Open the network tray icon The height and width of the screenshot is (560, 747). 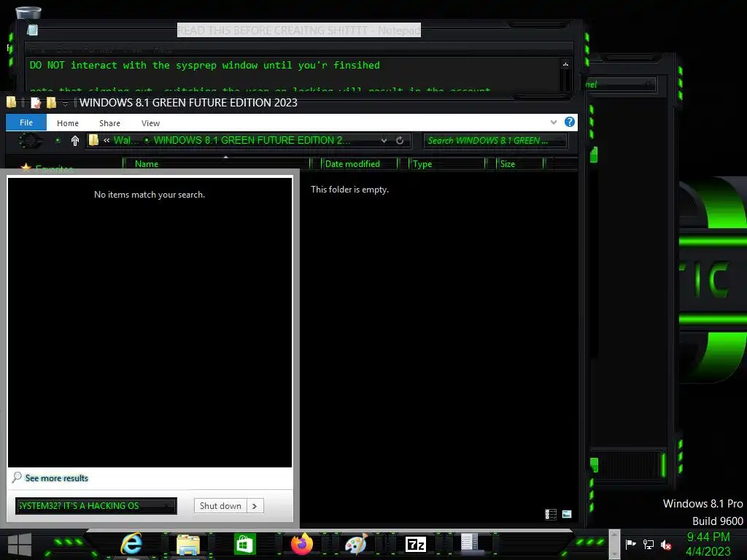(649, 544)
